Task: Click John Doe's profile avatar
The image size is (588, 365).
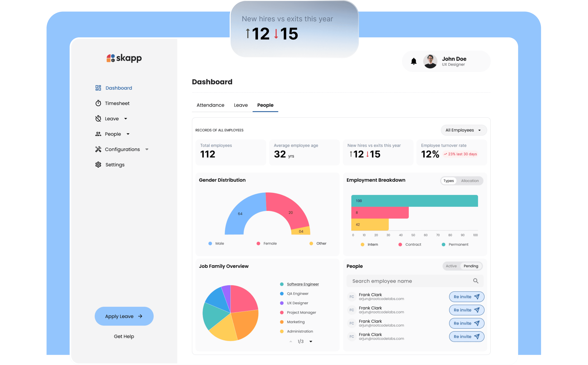Action: [x=430, y=61]
